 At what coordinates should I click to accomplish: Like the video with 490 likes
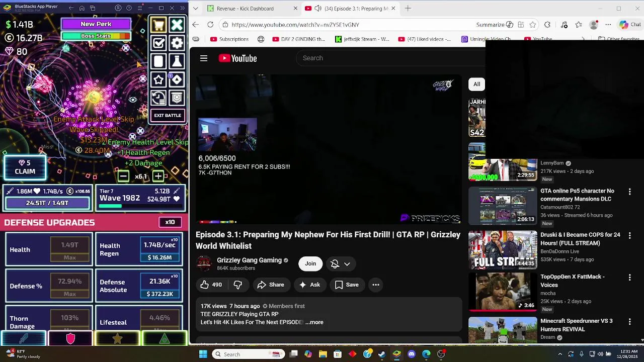pyautogui.click(x=211, y=285)
